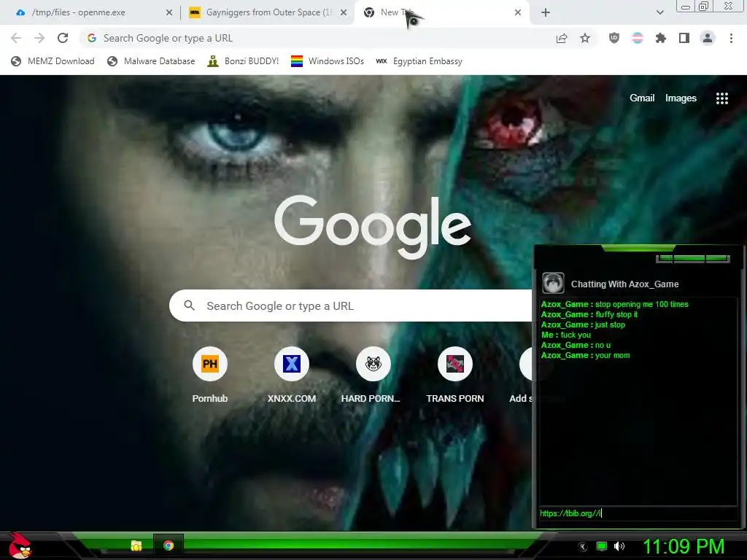Click the Wix favicon beside Egyptian Embassy
Screen dimensions: 747x560
(381, 61)
